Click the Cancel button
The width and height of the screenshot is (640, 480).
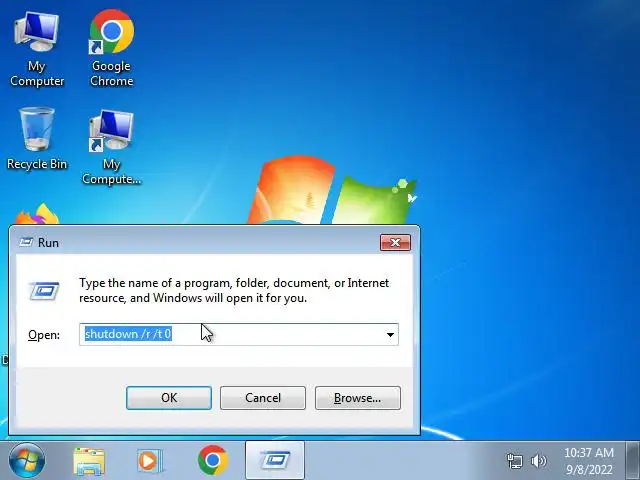click(x=263, y=398)
